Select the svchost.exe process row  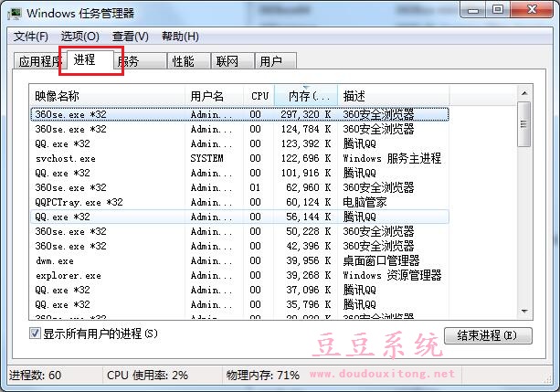239,158
